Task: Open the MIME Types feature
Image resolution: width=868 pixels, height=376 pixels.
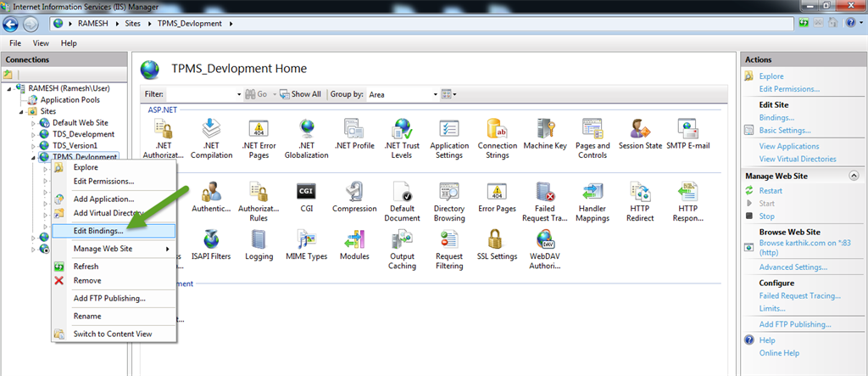Action: [307, 245]
